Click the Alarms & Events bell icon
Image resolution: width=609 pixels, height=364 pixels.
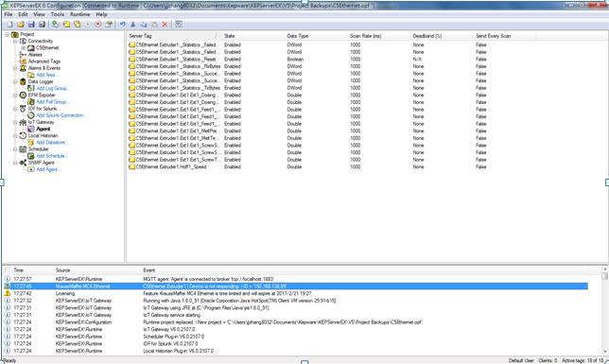tap(23, 68)
